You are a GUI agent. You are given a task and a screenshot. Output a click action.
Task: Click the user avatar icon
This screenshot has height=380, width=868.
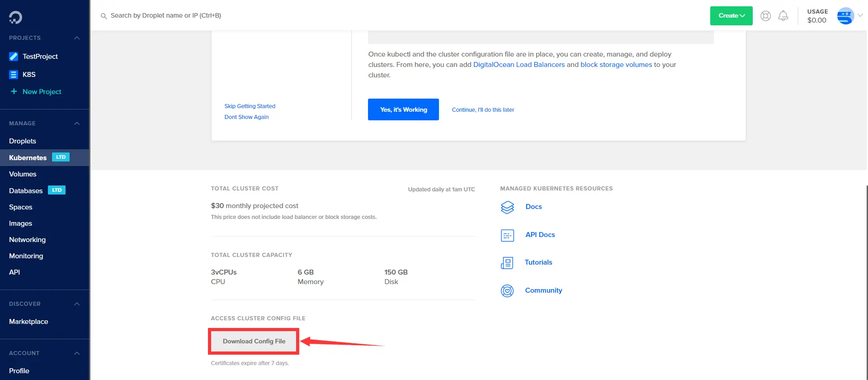click(x=845, y=16)
